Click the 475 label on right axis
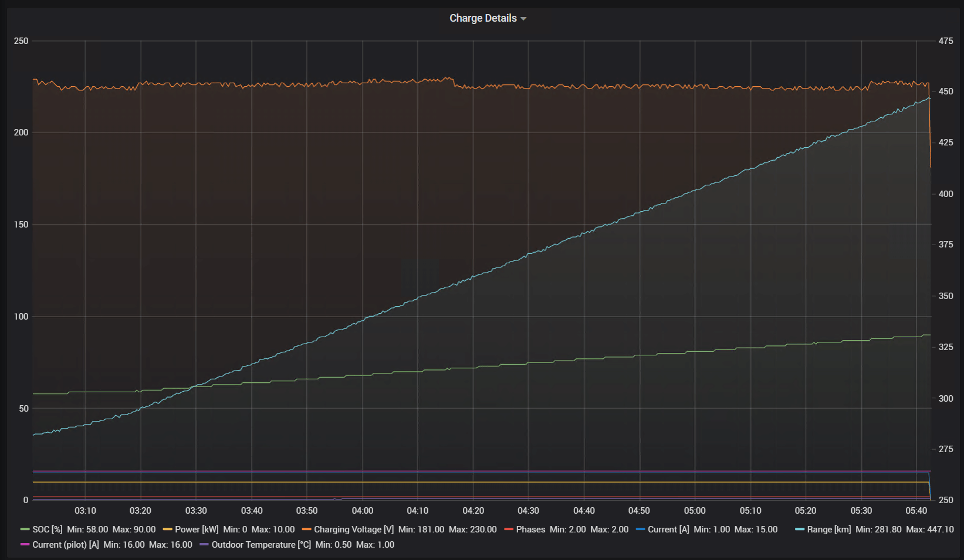 click(946, 41)
